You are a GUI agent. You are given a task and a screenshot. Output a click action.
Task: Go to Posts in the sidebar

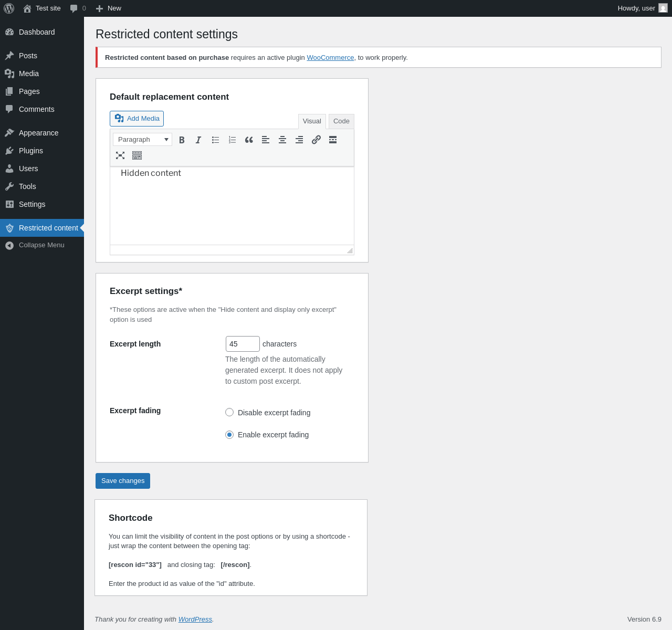(42, 56)
